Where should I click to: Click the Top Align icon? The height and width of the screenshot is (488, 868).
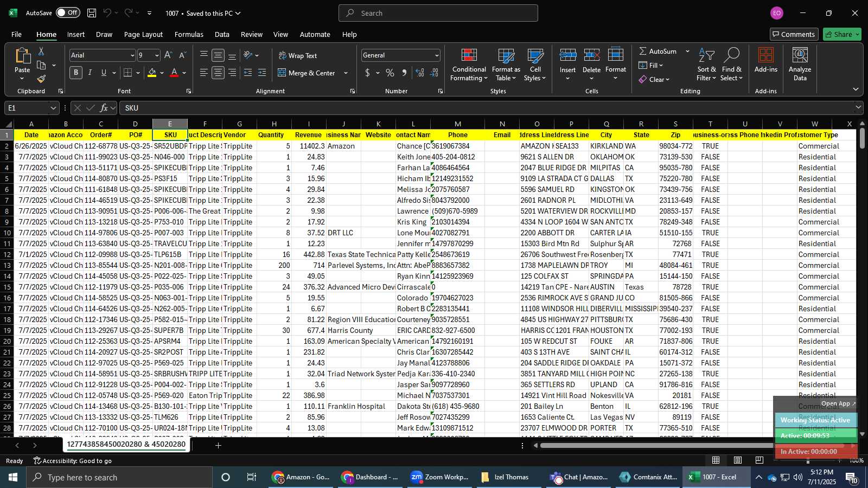tap(203, 55)
